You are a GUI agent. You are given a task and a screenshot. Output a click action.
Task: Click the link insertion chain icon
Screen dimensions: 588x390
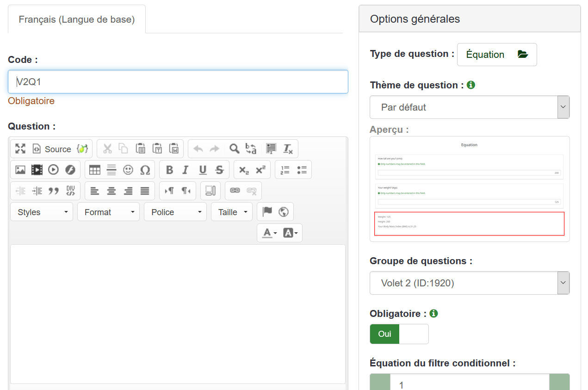coord(235,191)
